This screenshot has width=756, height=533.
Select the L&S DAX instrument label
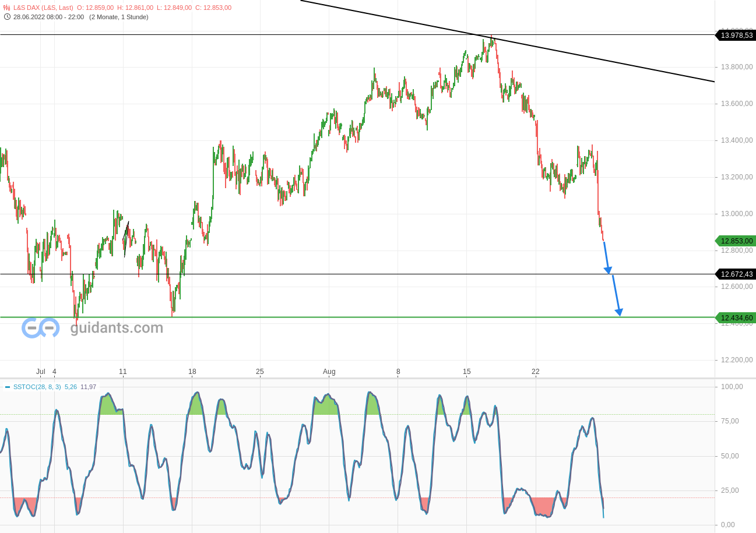click(41, 8)
